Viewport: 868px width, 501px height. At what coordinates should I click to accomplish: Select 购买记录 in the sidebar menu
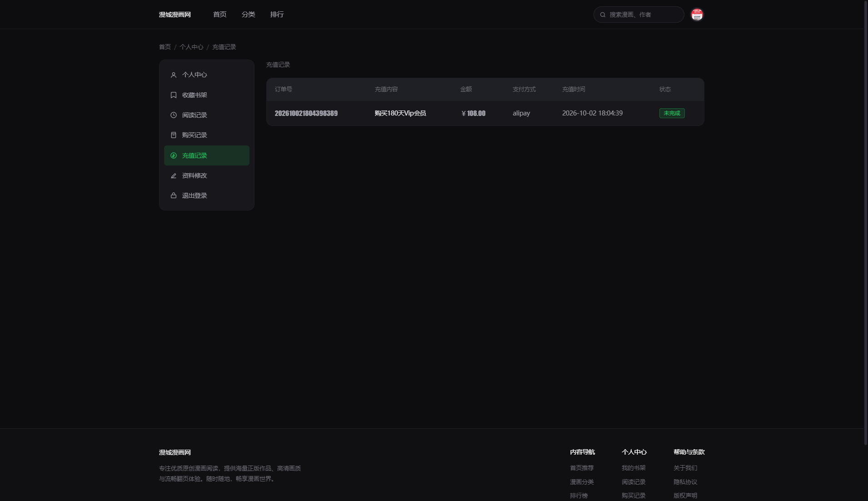point(207,135)
